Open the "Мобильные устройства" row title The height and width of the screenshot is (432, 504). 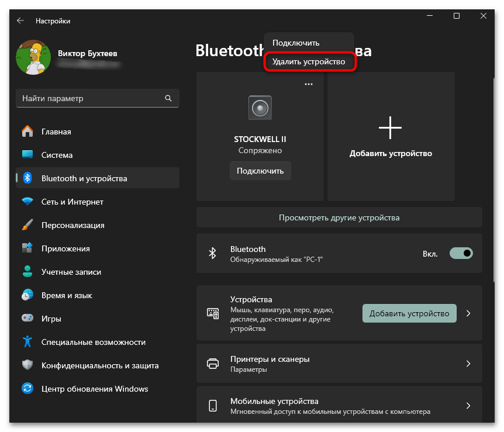pos(274,401)
